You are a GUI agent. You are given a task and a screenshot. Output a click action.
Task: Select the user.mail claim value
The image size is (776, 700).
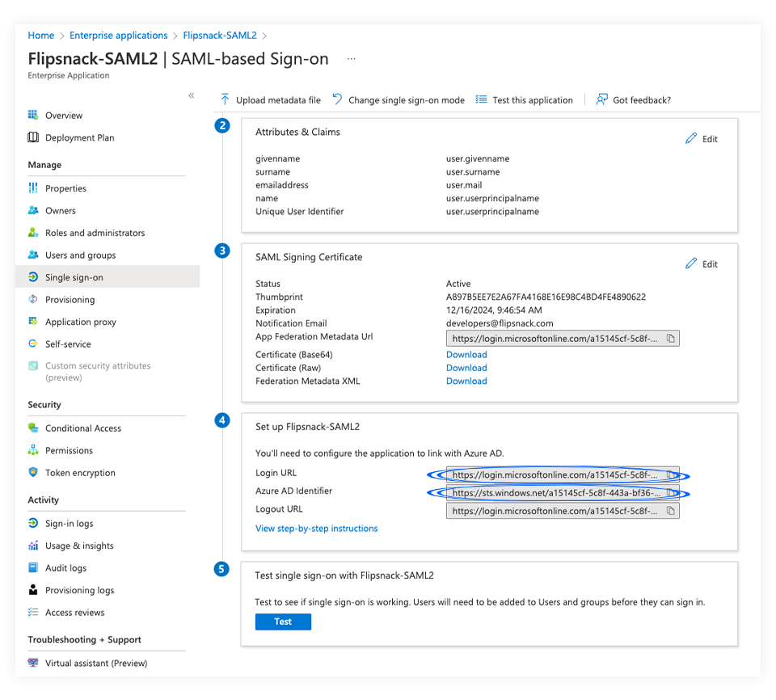point(464,185)
